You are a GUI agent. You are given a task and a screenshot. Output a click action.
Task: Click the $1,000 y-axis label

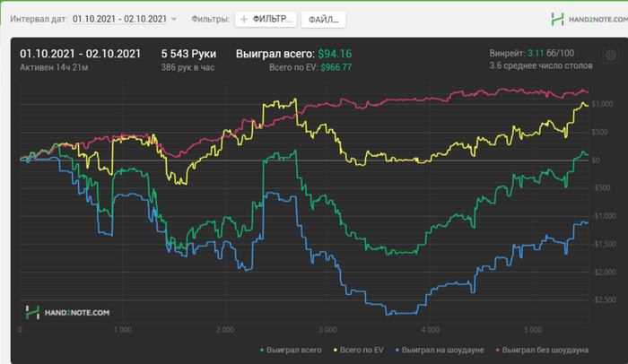pyautogui.click(x=602, y=104)
